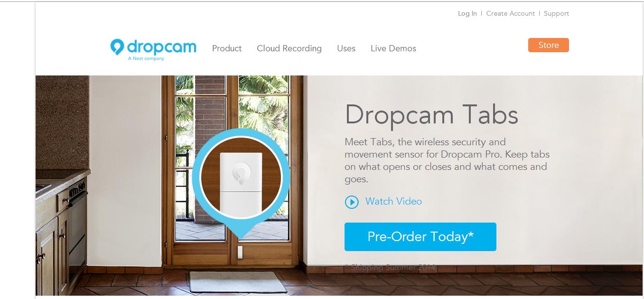Open the Create Account link
This screenshot has width=644, height=299.
(510, 13)
